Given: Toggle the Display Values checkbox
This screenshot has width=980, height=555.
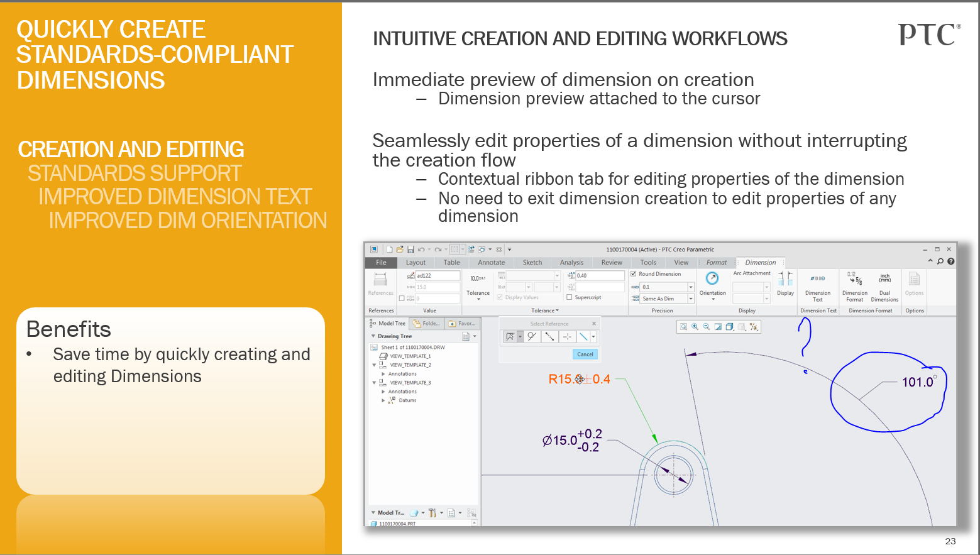Looking at the screenshot, I should coord(500,297).
